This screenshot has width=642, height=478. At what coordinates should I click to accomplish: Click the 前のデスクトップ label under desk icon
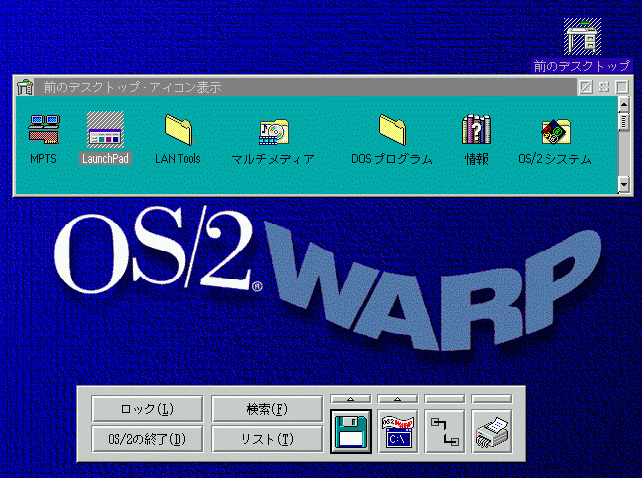582,66
